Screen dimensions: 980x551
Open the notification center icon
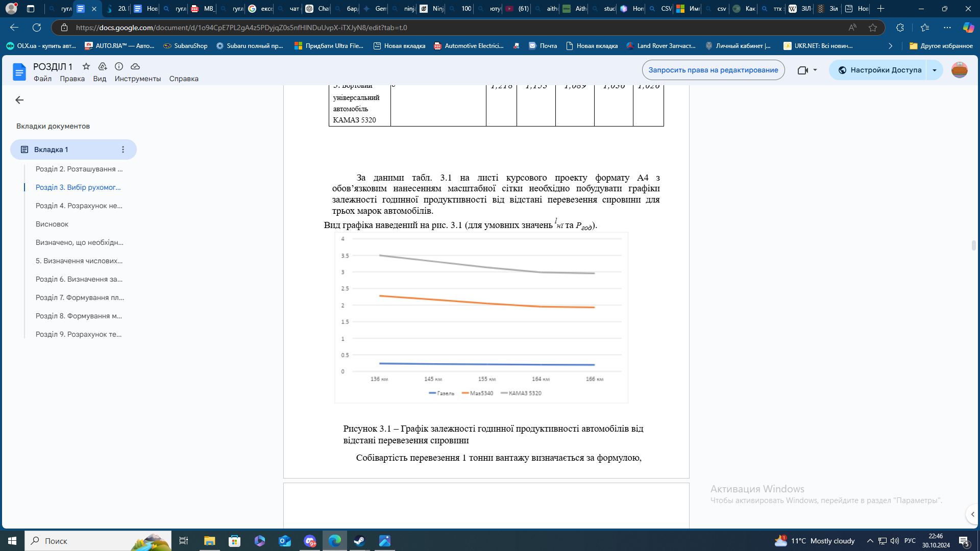click(x=964, y=541)
